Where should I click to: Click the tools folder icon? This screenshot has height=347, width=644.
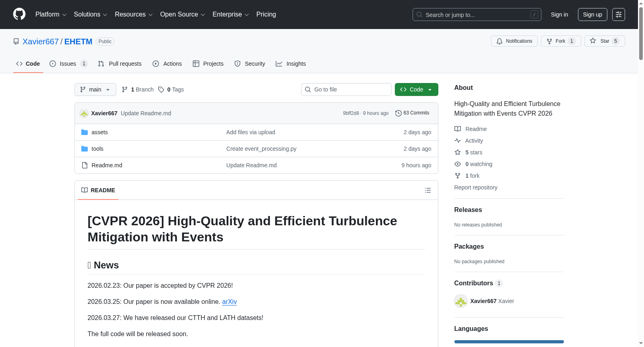click(x=85, y=149)
